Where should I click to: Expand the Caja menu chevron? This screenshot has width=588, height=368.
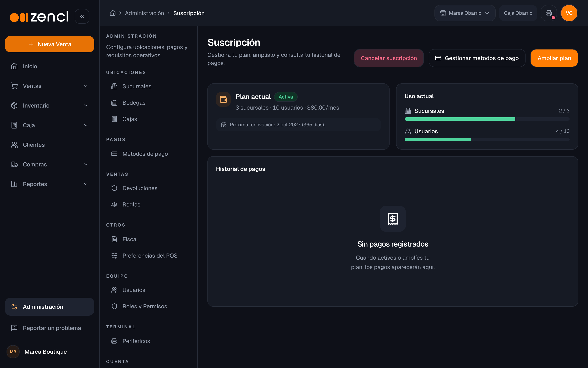point(86,125)
